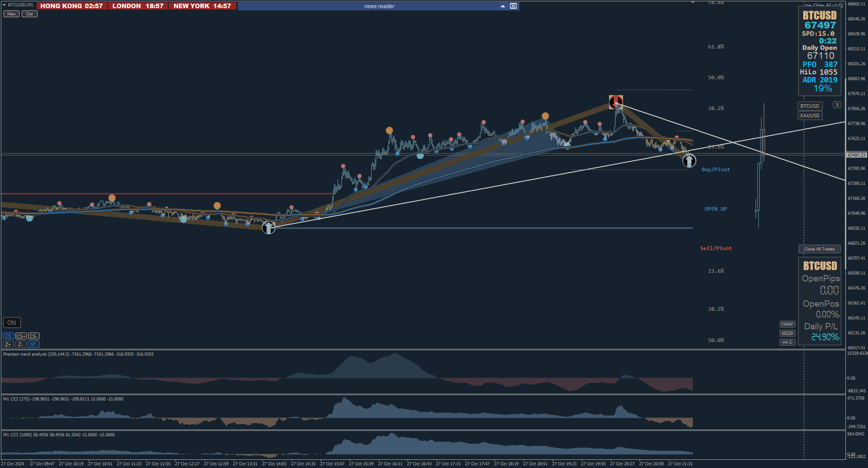
Task: Click the smiley expert advisor icon
Action: (840, 5)
